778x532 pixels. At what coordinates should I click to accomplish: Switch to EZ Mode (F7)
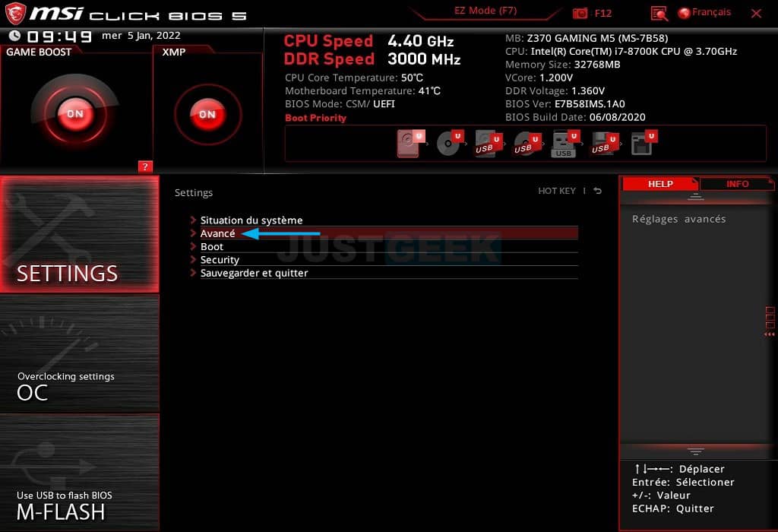coord(485,11)
